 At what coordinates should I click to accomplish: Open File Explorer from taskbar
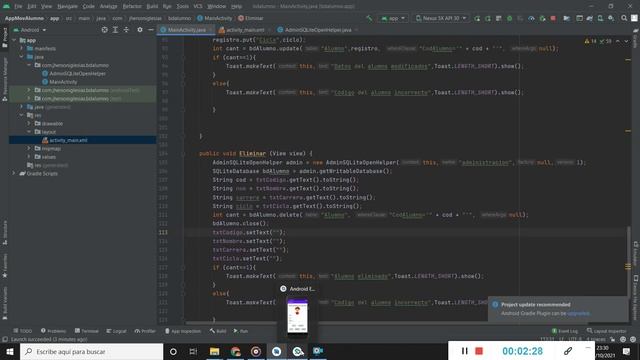click(x=214, y=351)
